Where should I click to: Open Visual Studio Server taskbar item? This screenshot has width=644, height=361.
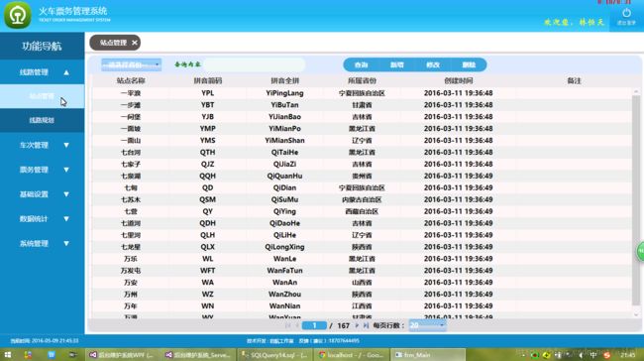(199, 355)
